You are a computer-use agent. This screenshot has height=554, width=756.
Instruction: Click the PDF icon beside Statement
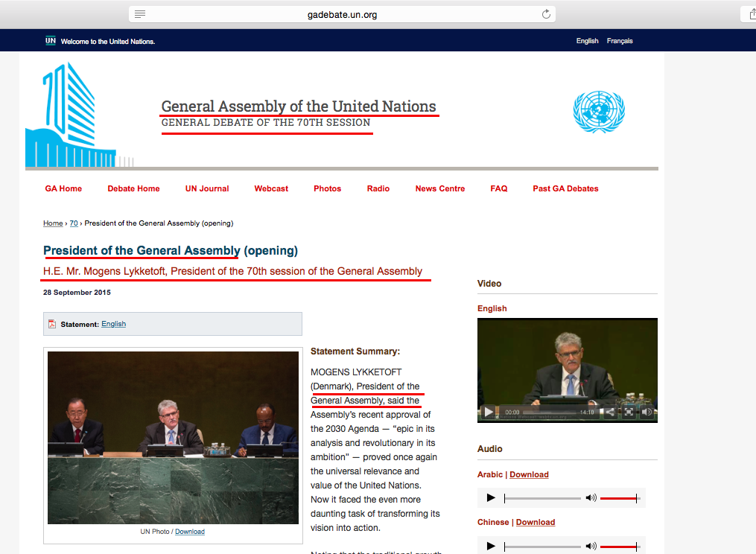(52, 324)
